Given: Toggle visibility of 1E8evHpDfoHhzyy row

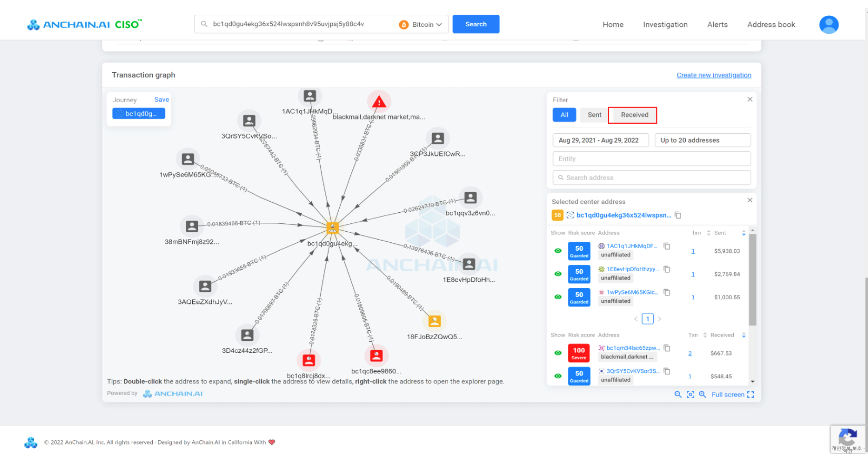Looking at the screenshot, I should (x=558, y=274).
